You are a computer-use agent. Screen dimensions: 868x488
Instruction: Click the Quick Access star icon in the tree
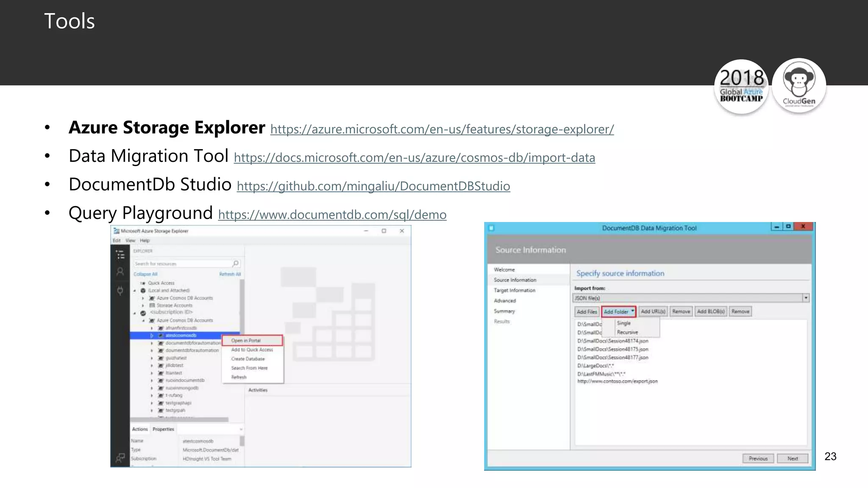click(143, 283)
